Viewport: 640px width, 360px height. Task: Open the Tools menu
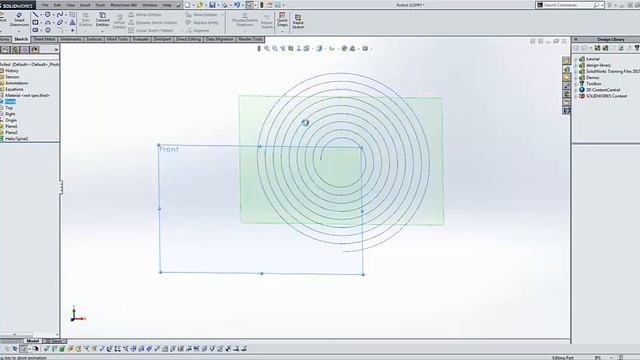[x=100, y=5]
